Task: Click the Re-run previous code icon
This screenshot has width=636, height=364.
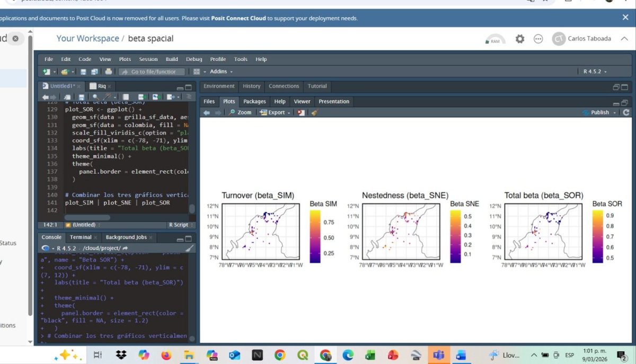Action: pyautogui.click(x=157, y=97)
